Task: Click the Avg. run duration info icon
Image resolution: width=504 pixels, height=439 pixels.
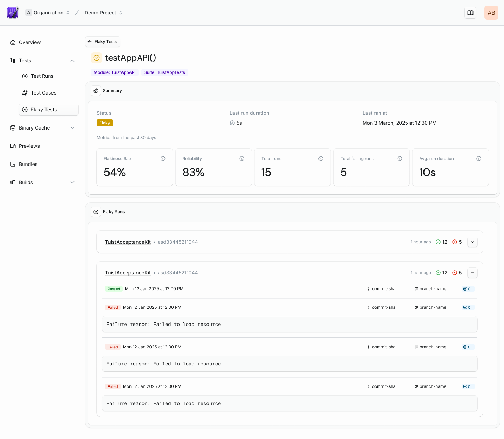Action: click(x=479, y=159)
